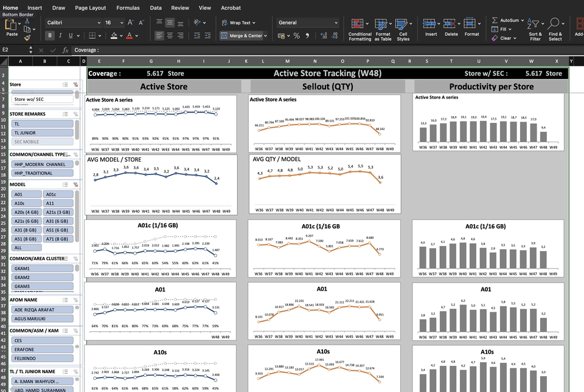Filter by A10s in MODEL slicer
Image resolution: width=584 pixels, height=392 pixels.
point(26,204)
